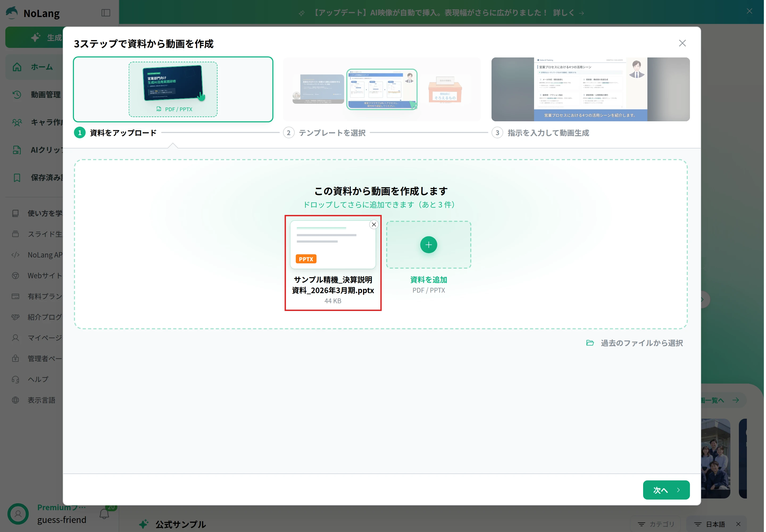Click the video generation preview image
Image resolution: width=766 pixels, height=532 pixels.
[x=591, y=89]
